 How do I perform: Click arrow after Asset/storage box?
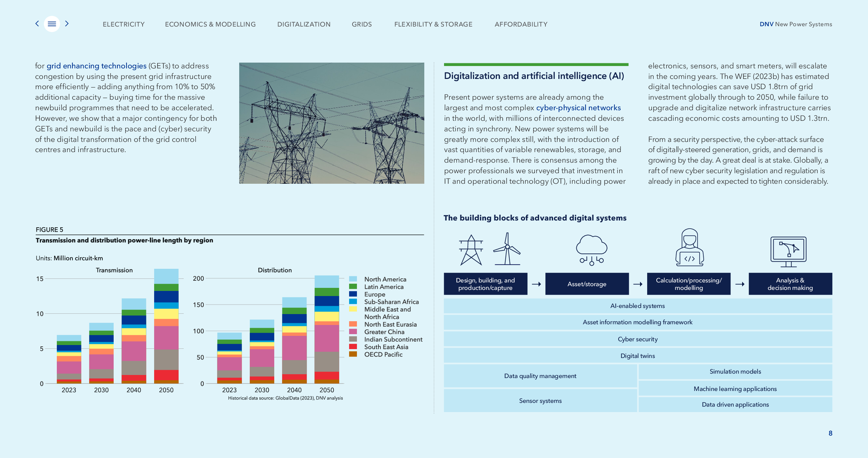[638, 284]
